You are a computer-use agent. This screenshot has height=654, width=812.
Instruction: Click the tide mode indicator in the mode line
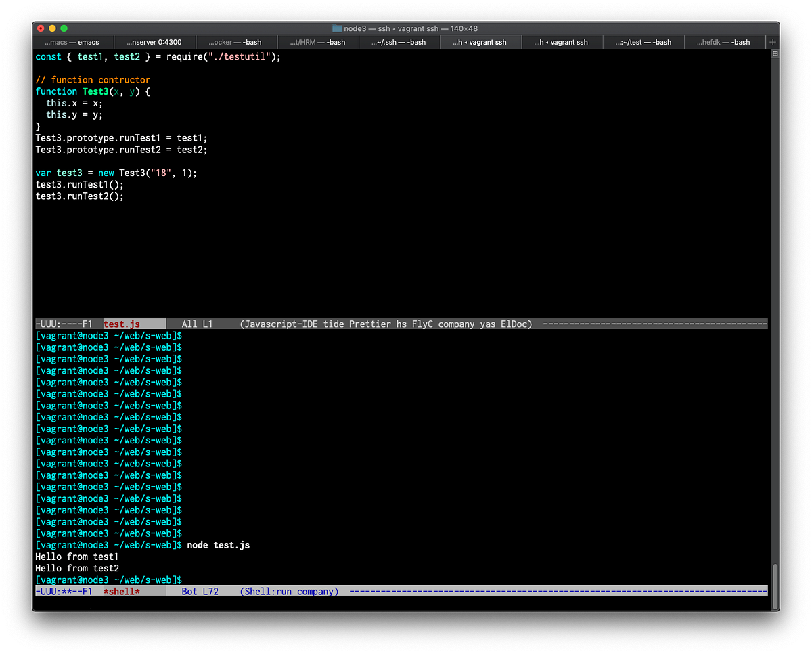tap(333, 324)
